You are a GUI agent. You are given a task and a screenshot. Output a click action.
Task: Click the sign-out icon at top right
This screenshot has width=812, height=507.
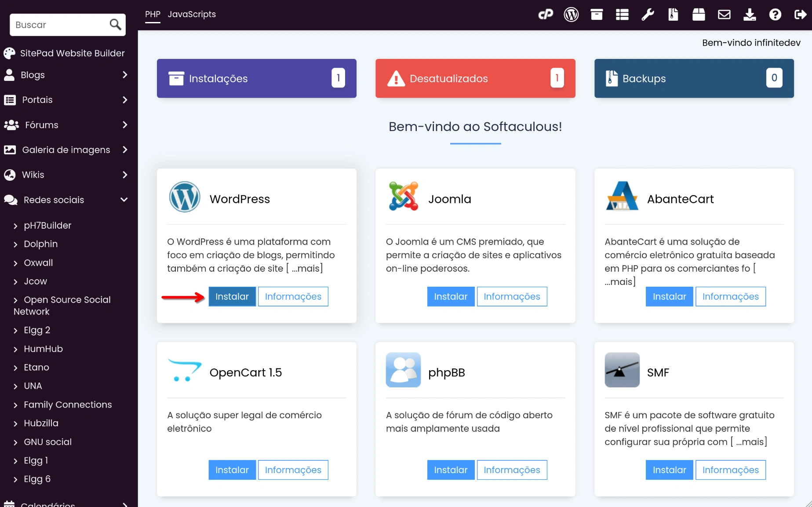tap(800, 14)
